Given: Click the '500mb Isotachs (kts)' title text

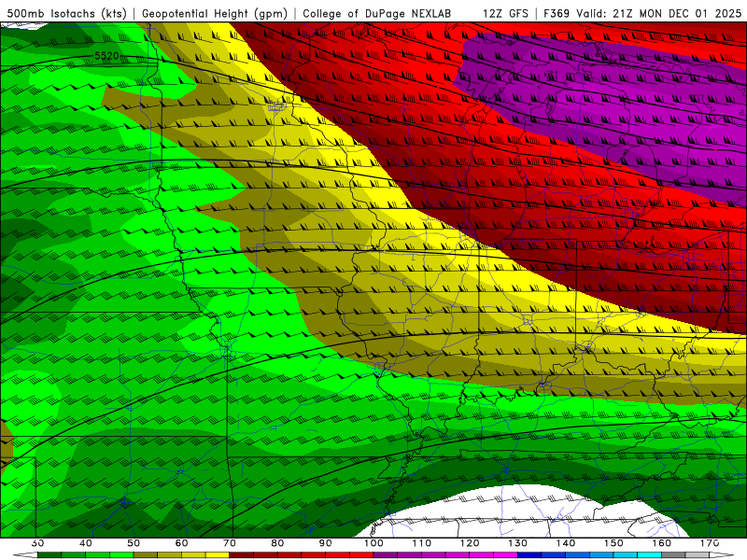Looking at the screenshot, I should (66, 13).
